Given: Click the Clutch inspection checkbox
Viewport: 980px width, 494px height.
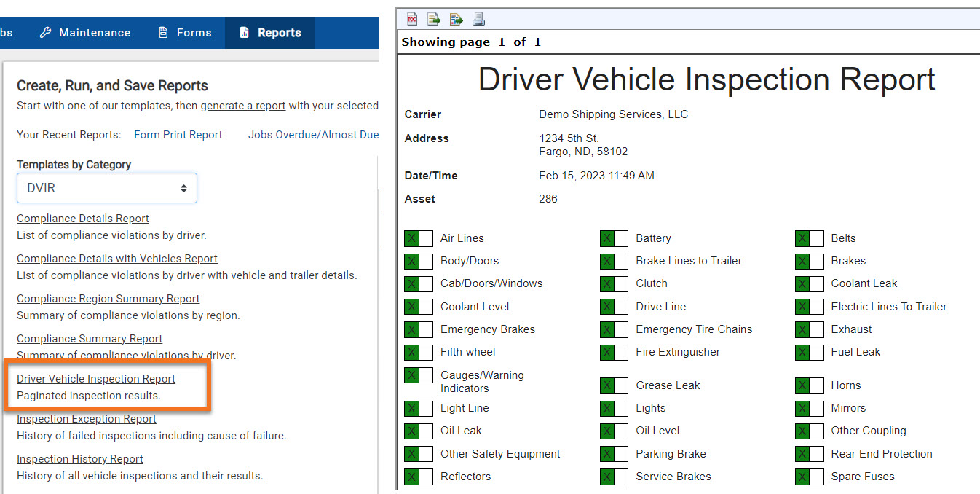Looking at the screenshot, I should coord(614,283).
